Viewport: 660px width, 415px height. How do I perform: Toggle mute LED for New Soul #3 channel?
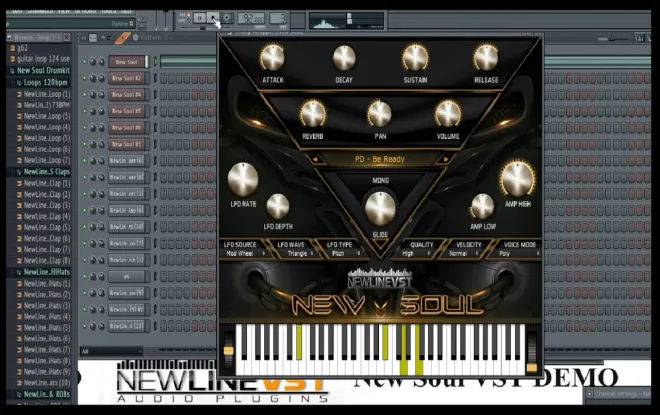[84, 144]
